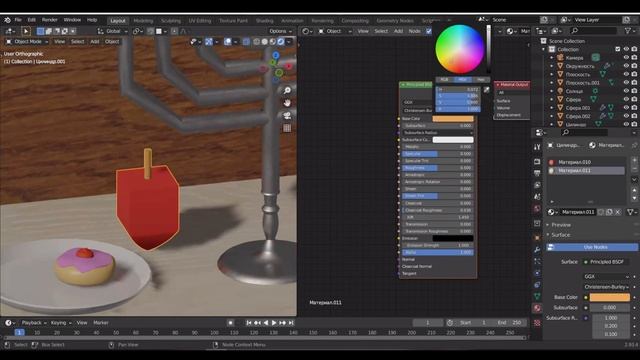Open the File menu
640x360 pixels.
[x=18, y=20]
